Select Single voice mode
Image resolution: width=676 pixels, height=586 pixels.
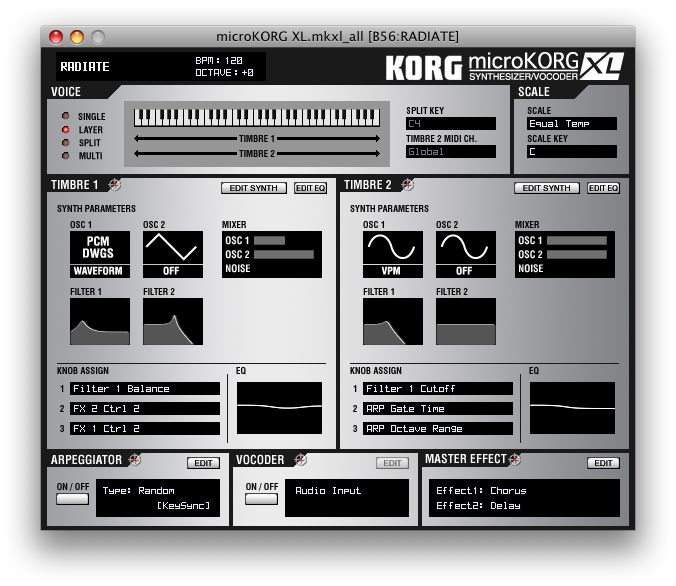pos(66,116)
